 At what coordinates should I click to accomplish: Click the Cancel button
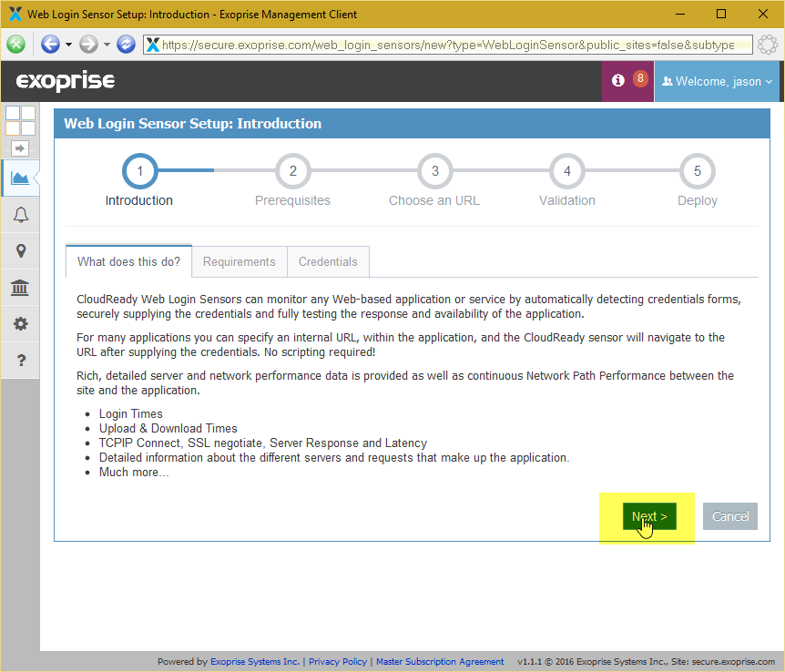point(730,516)
